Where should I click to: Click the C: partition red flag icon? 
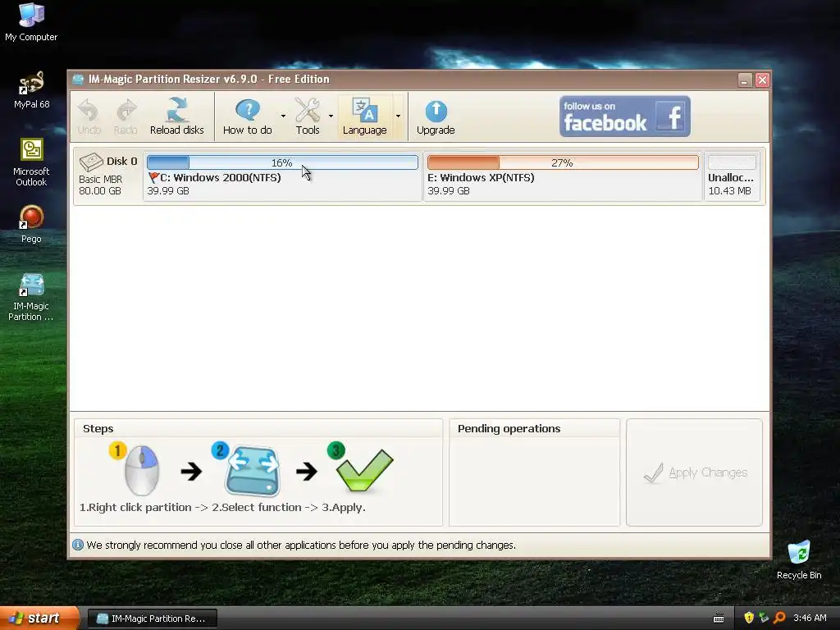coord(153,178)
